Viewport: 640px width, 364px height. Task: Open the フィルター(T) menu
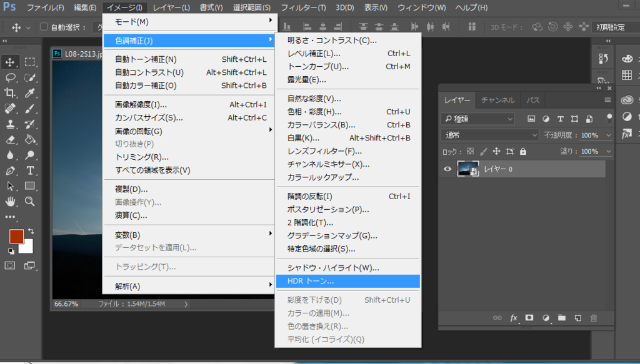303,7
